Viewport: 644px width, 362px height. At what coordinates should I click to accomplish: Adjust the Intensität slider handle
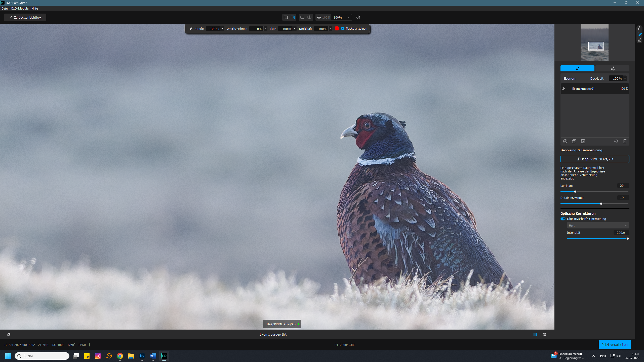628,239
